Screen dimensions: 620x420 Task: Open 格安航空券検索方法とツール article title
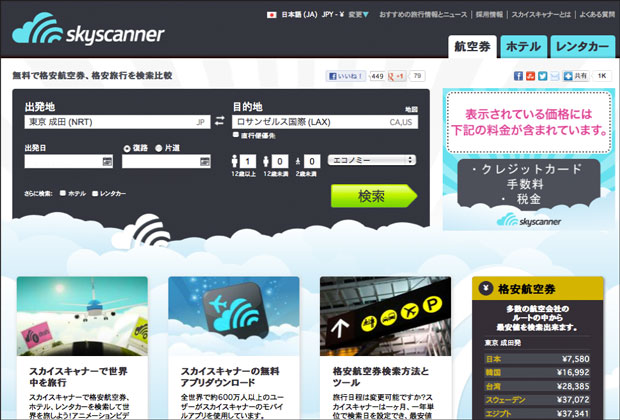(x=381, y=377)
